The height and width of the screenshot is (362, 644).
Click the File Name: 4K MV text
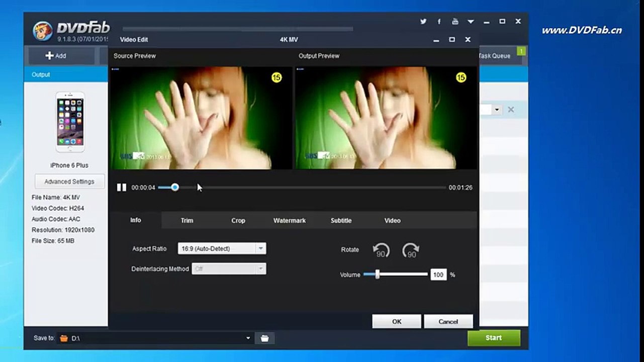click(56, 197)
